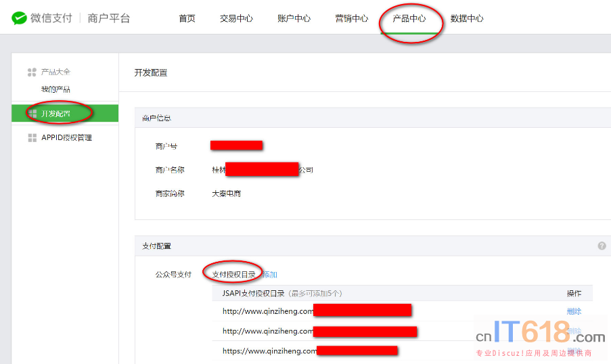Screen dimensions: 611x364
Task: Click the 添加 link for 支付授权目录
Action: [270, 275]
